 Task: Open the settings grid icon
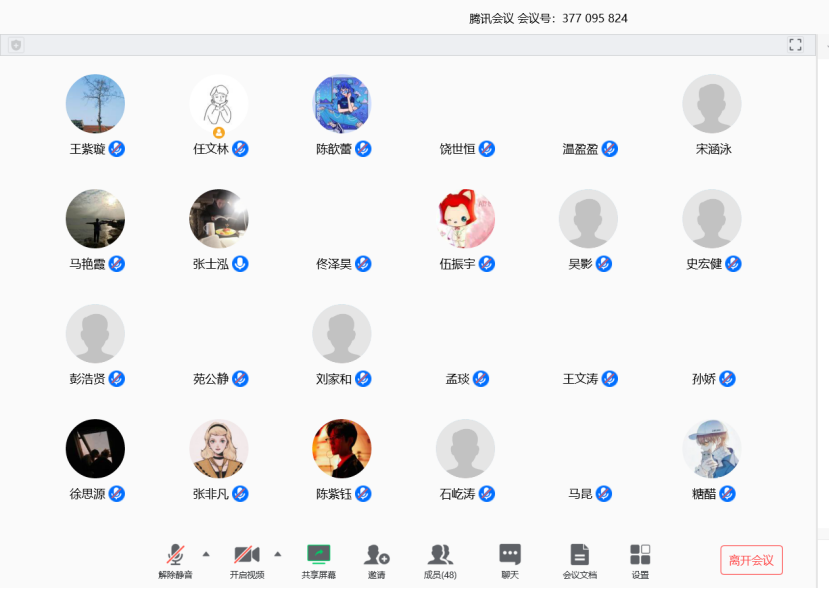640,555
